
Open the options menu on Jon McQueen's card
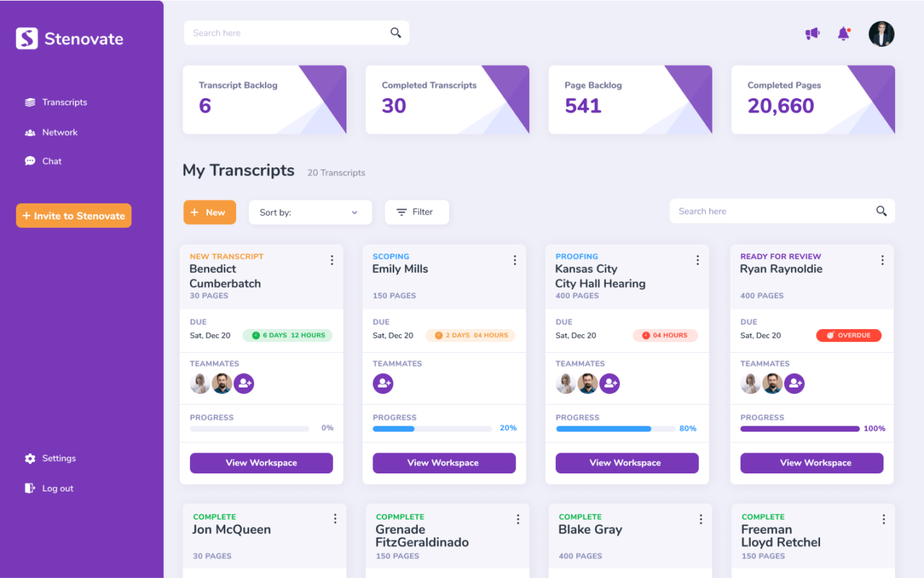tap(335, 518)
